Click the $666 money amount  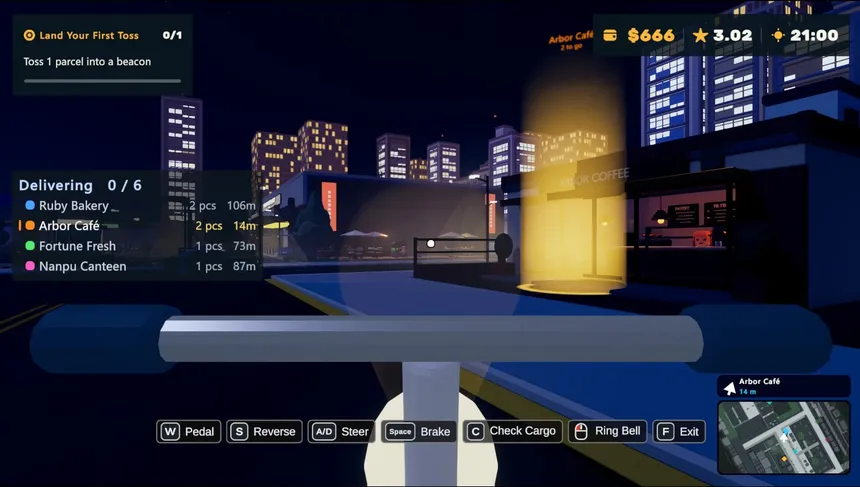651,36
